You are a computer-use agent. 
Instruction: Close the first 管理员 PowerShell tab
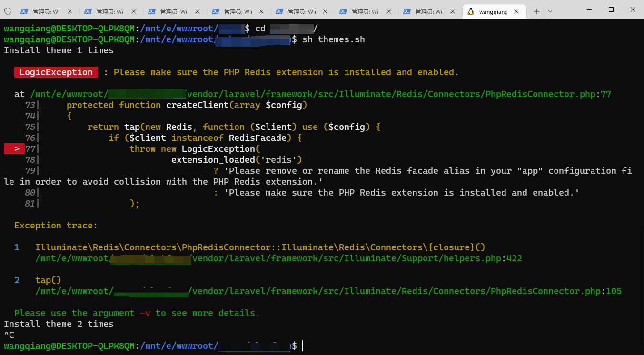(x=70, y=11)
